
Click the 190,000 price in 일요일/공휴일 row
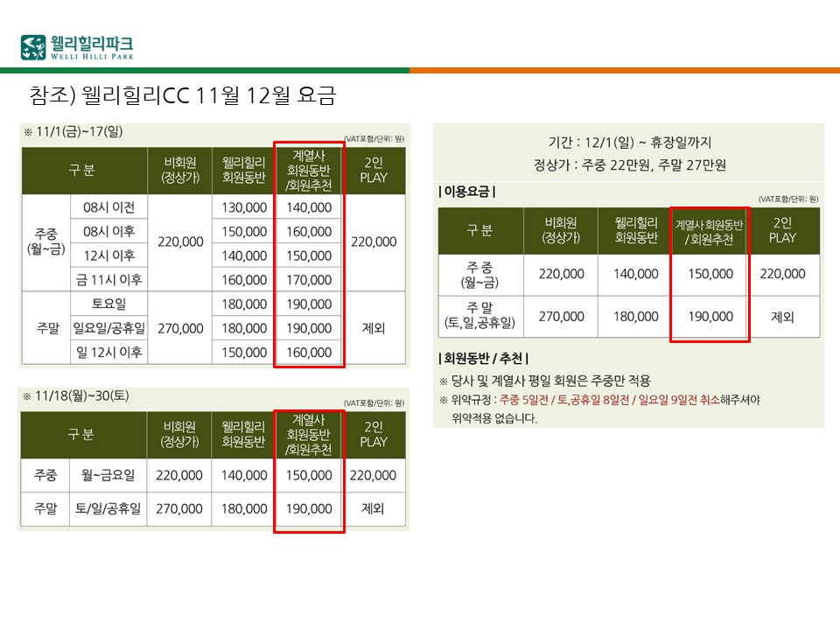pyautogui.click(x=309, y=328)
